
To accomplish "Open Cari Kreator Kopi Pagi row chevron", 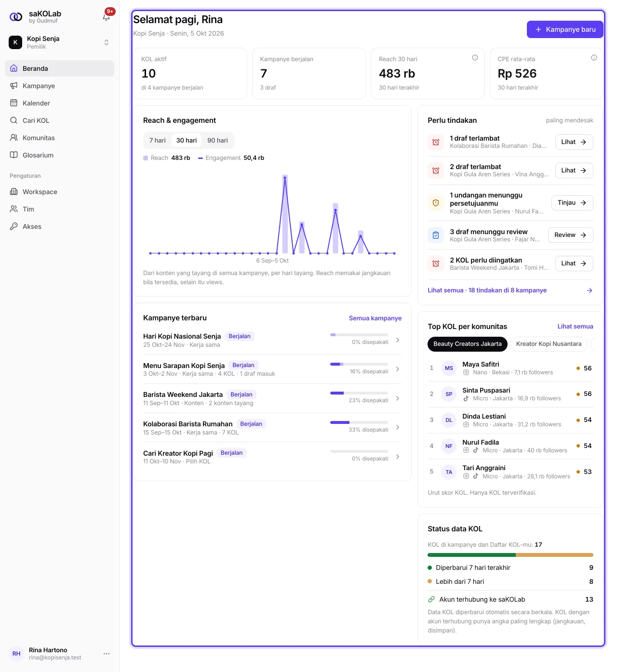I will tap(398, 457).
